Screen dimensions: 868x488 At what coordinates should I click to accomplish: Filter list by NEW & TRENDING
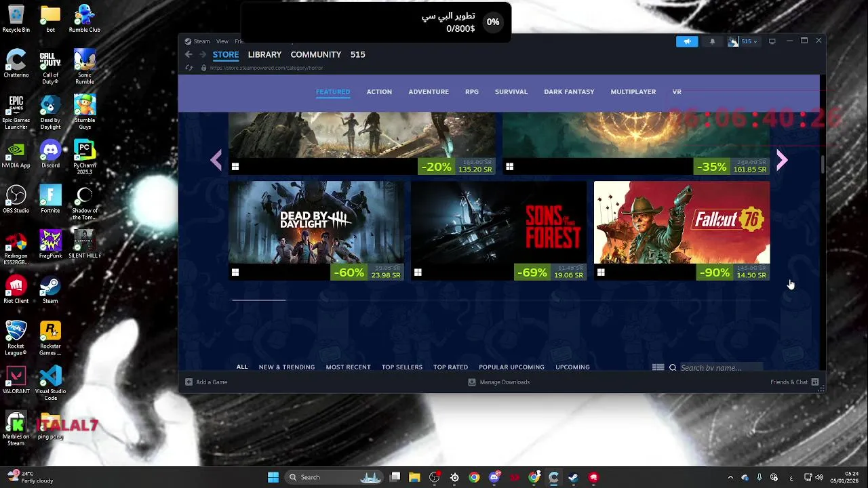(287, 367)
